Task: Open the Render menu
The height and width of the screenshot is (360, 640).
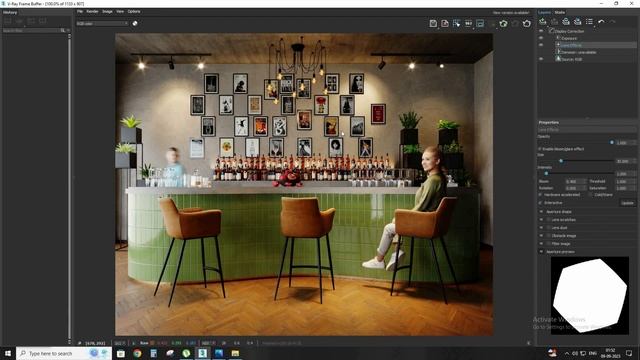Action: click(92, 11)
